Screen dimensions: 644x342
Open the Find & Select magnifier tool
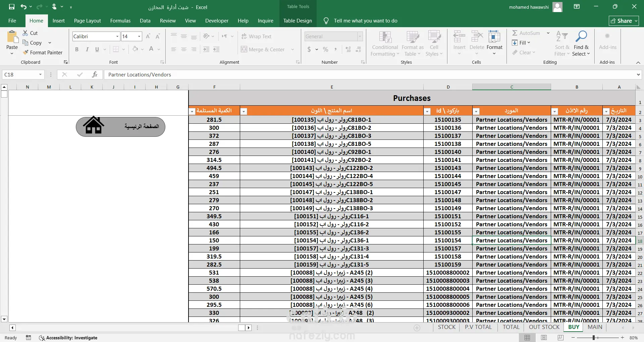tap(581, 36)
